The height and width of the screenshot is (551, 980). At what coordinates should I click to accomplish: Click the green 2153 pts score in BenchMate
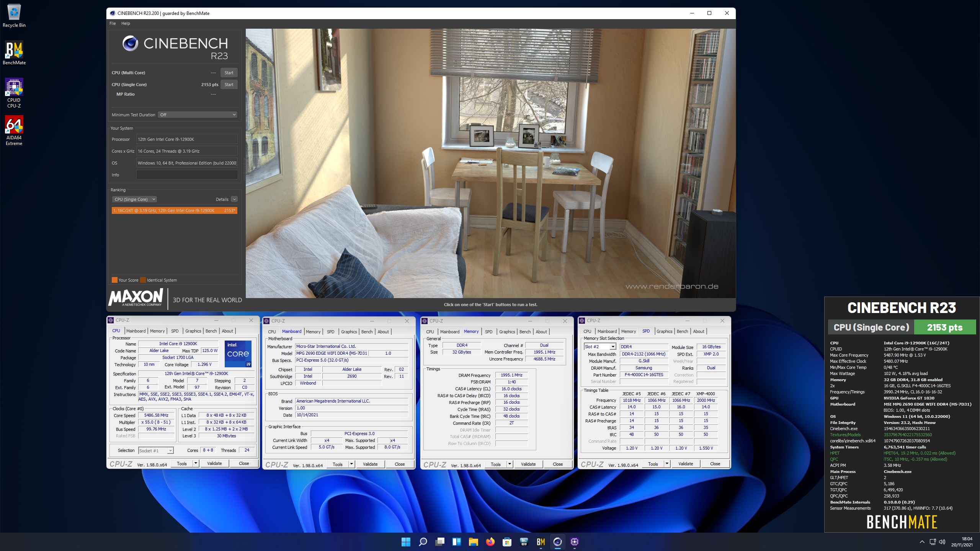tap(945, 328)
